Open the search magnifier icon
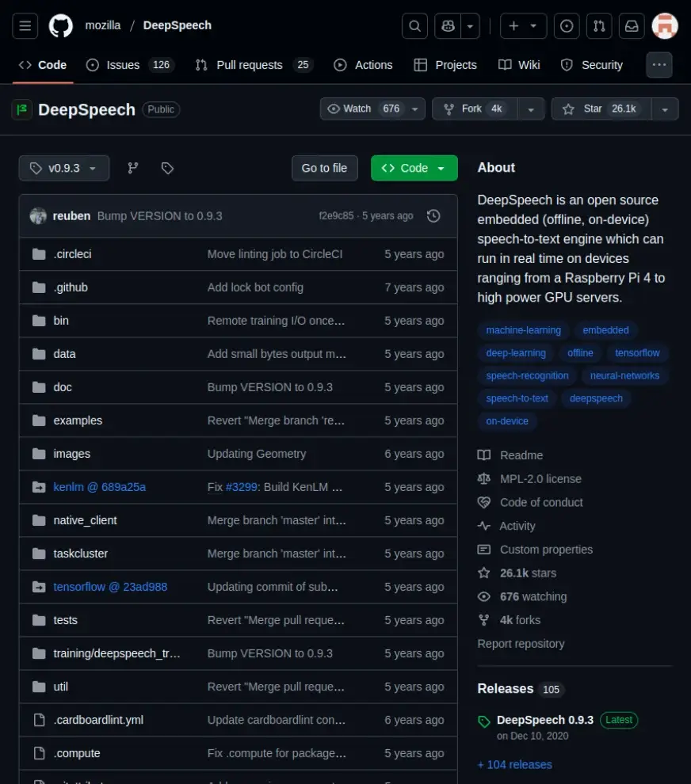691x784 pixels. (414, 25)
